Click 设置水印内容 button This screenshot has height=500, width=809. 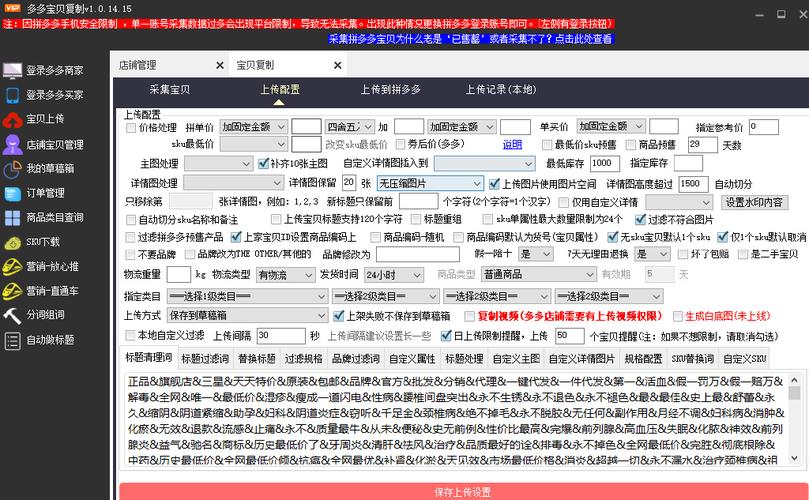point(754,202)
